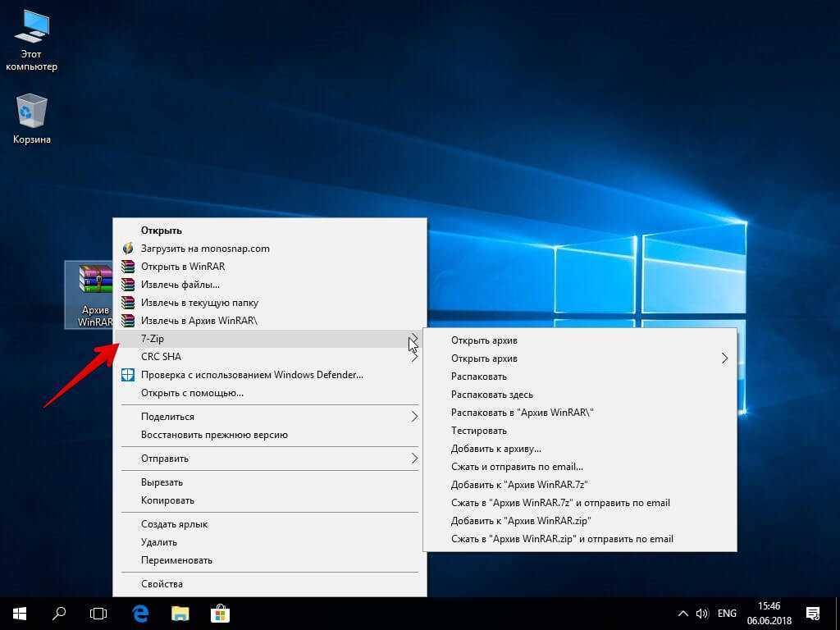Choose Открыть в WinRAR
840x630 pixels.
(269, 267)
